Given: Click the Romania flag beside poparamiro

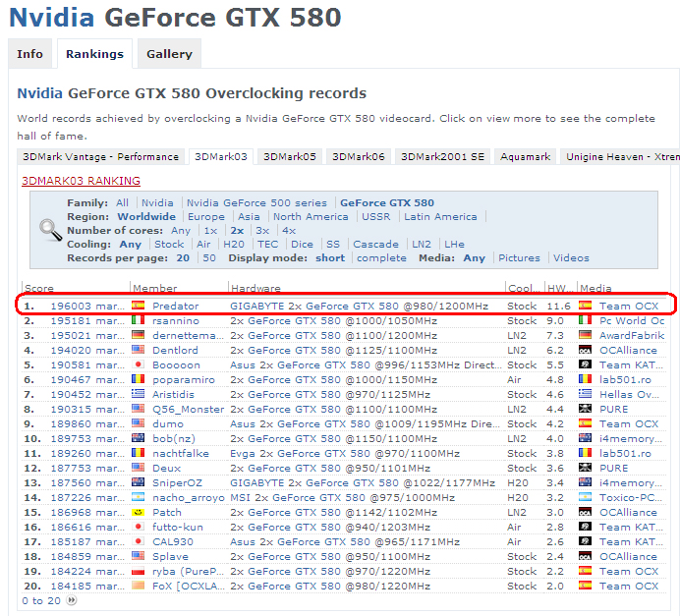Looking at the screenshot, I should [x=140, y=380].
